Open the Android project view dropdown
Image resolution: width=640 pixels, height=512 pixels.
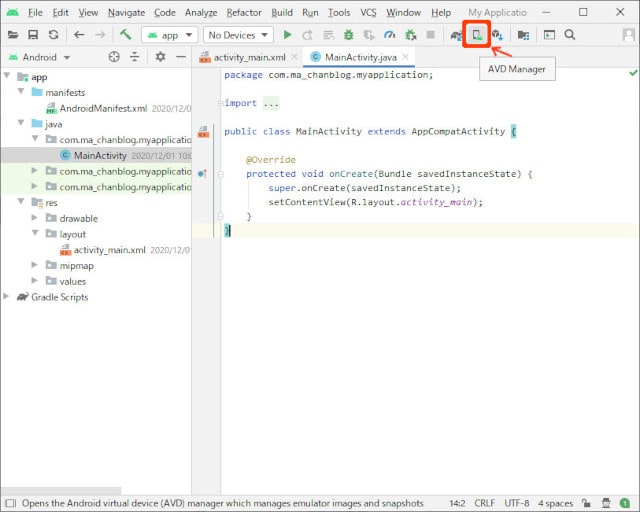point(40,57)
